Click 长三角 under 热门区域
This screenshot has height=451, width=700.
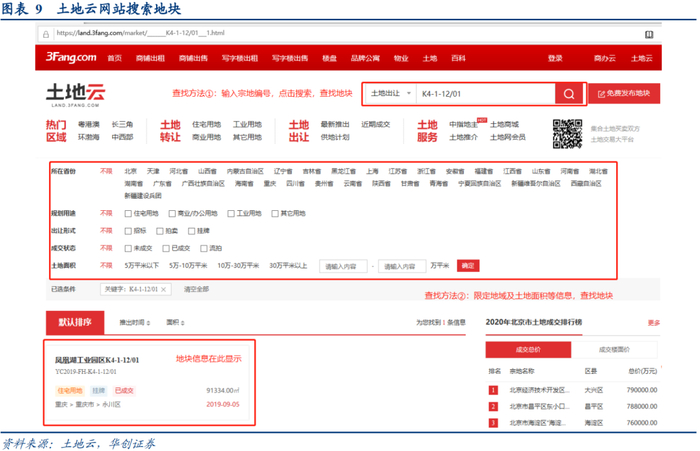(122, 125)
